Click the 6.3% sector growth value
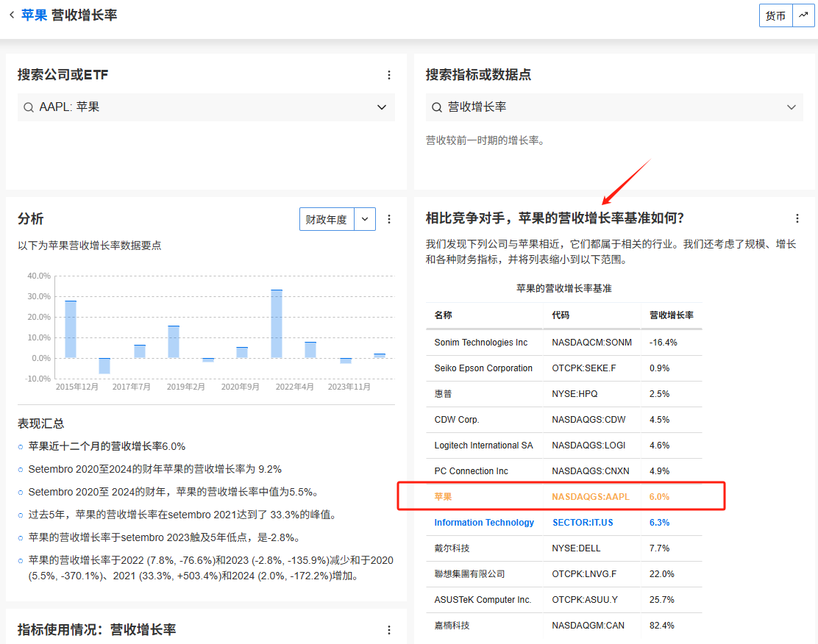Viewport: 818px width, 644px height. pos(659,523)
